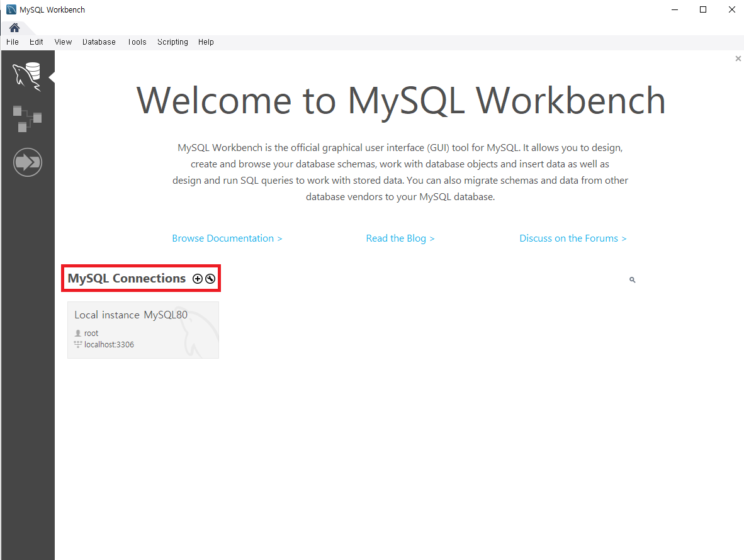Open the Tools menu

(x=137, y=42)
